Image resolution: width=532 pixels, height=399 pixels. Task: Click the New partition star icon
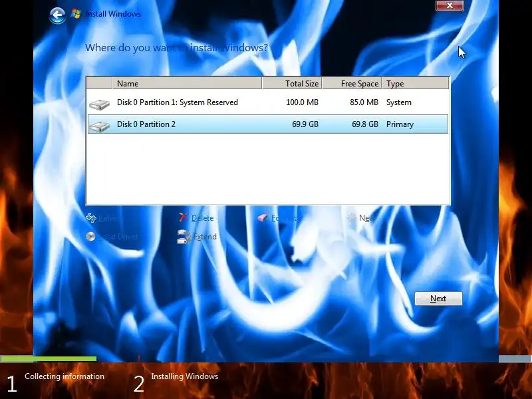352,217
